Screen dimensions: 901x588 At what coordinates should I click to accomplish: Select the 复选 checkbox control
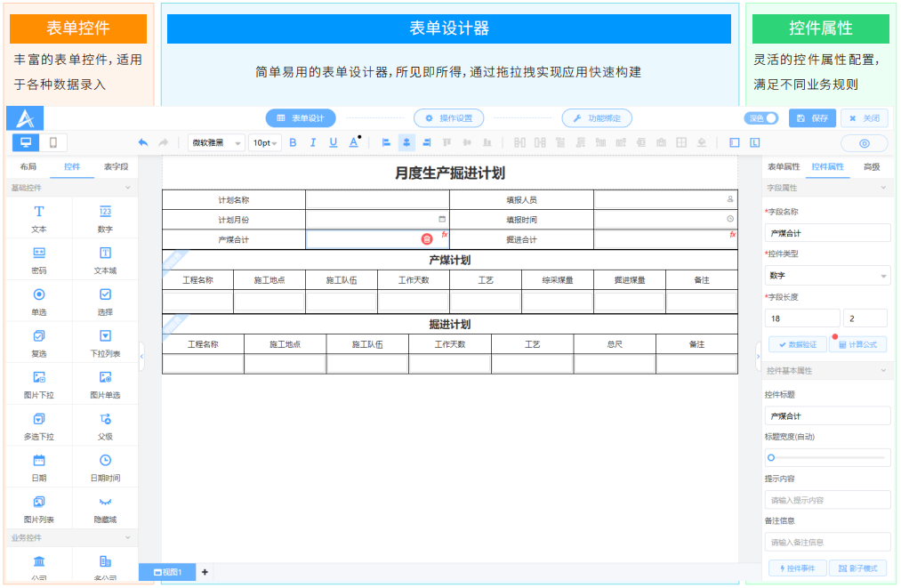(x=39, y=342)
